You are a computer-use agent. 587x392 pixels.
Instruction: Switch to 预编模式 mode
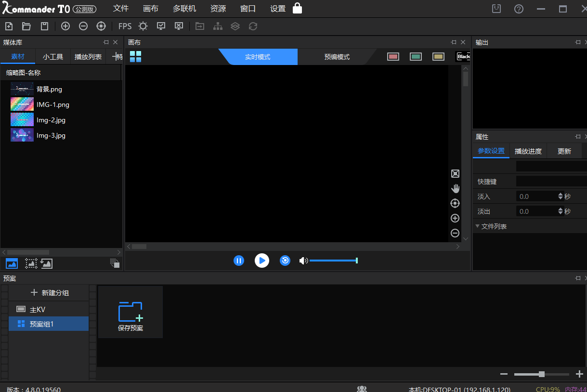point(337,57)
